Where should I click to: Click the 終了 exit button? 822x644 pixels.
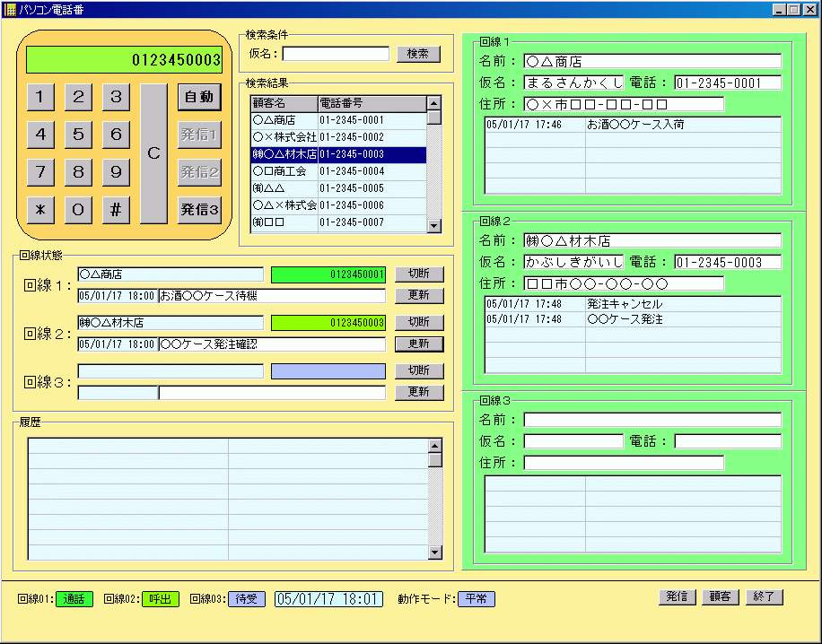coord(765,596)
